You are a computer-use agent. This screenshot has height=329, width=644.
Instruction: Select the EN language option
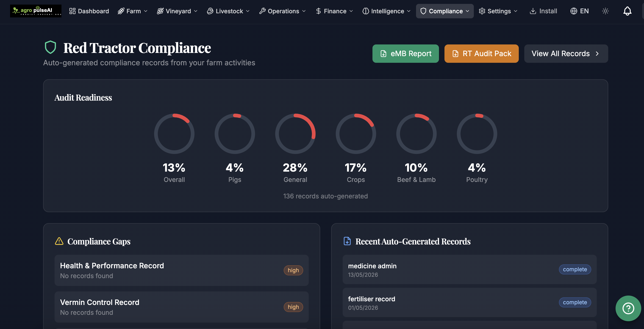[584, 11]
